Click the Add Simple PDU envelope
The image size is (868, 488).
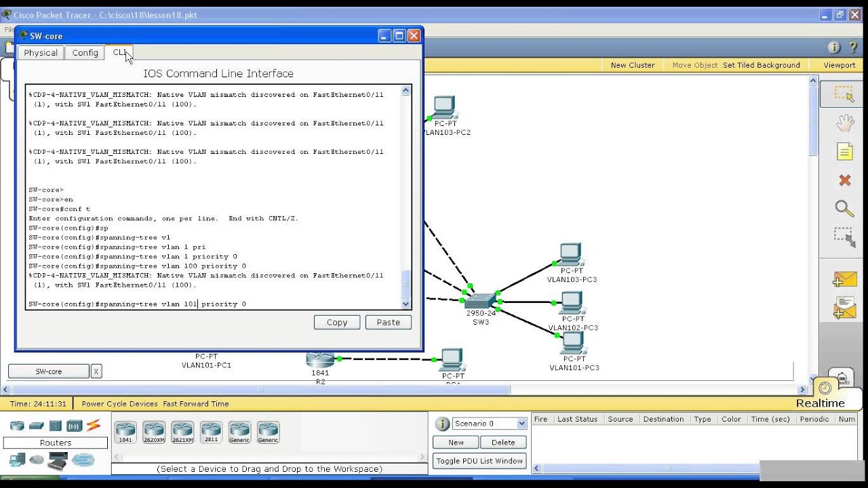click(845, 279)
